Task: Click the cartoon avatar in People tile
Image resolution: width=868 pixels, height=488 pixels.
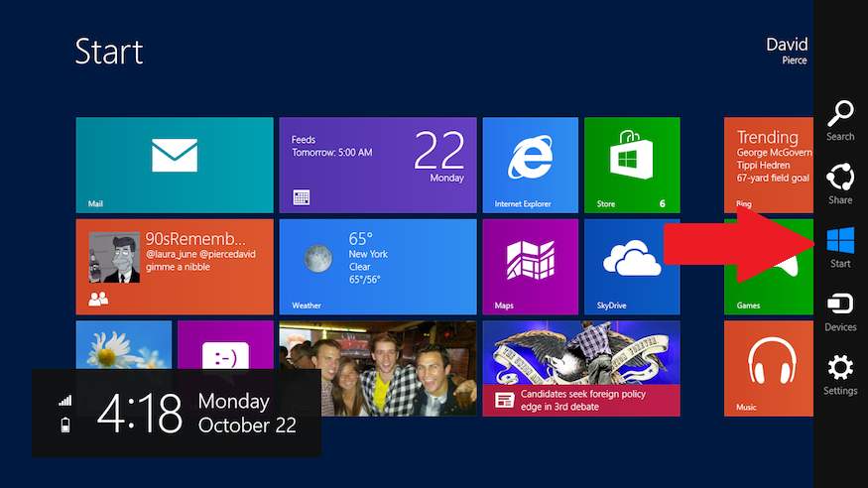Action: click(114, 257)
